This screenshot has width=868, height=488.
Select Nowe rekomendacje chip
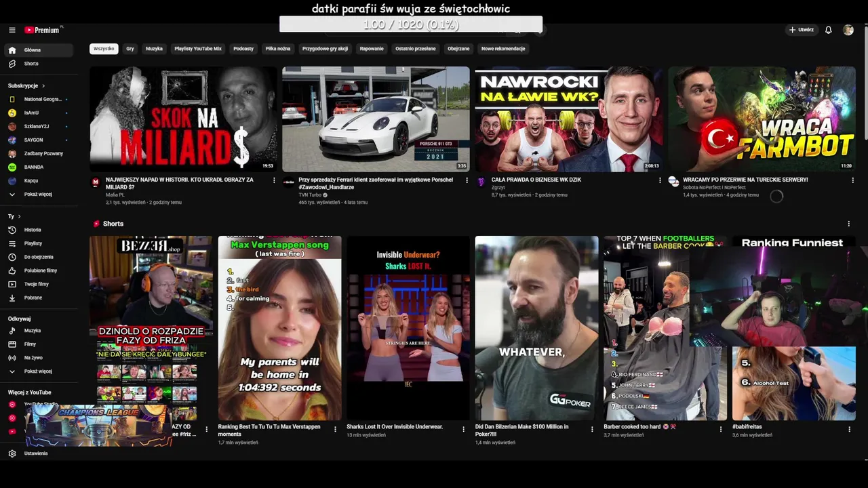pyautogui.click(x=503, y=49)
